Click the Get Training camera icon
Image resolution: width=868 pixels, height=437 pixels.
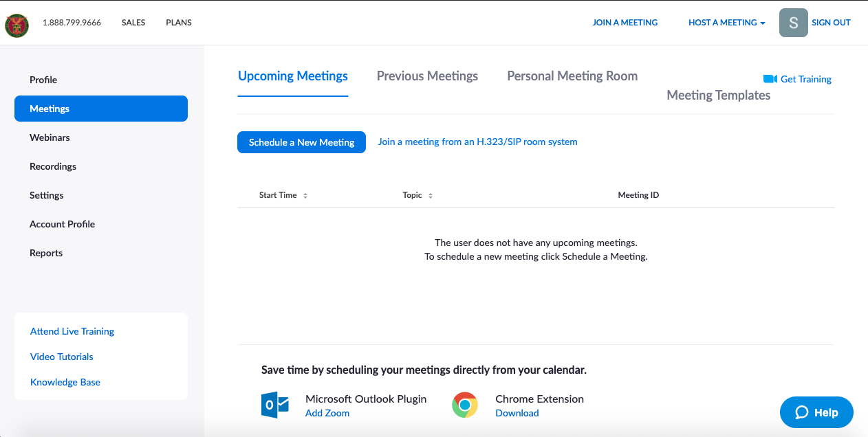point(770,79)
